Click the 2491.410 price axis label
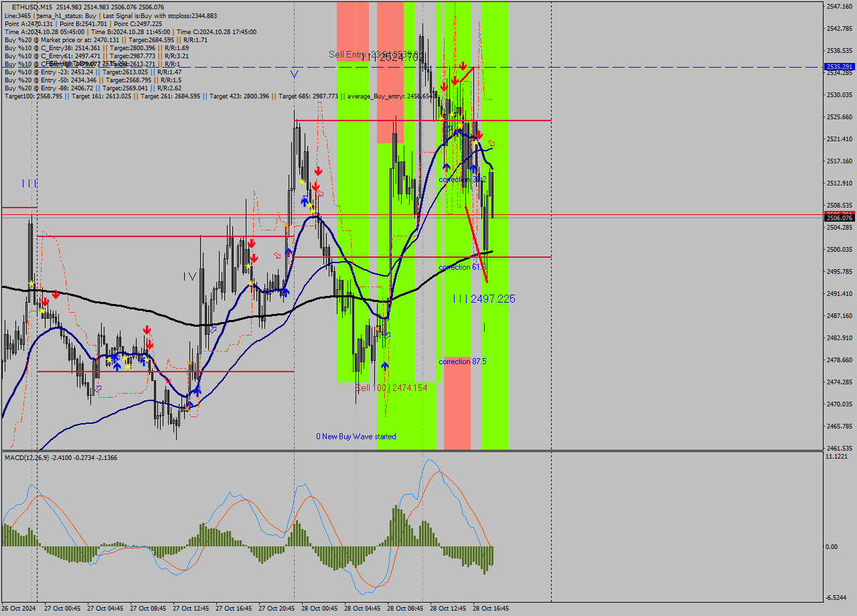The height and width of the screenshot is (616, 857). coord(840,293)
